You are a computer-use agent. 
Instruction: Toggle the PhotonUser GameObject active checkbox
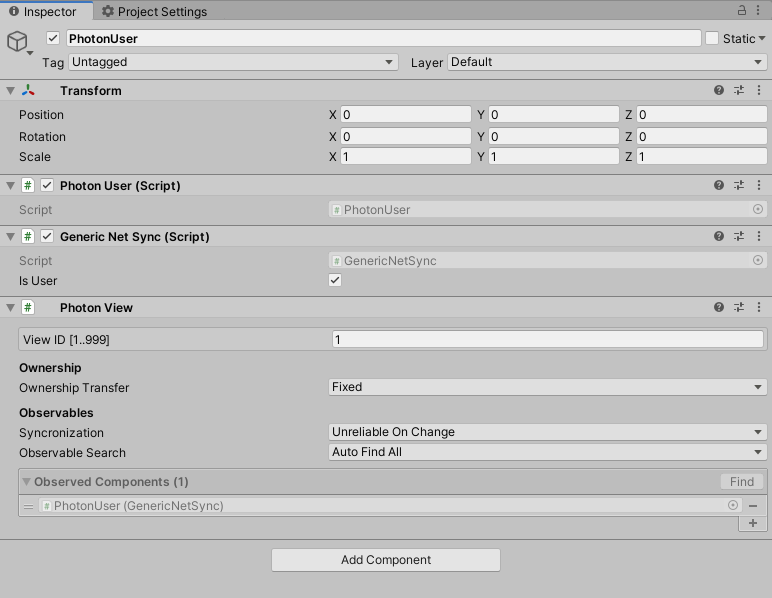(x=53, y=38)
